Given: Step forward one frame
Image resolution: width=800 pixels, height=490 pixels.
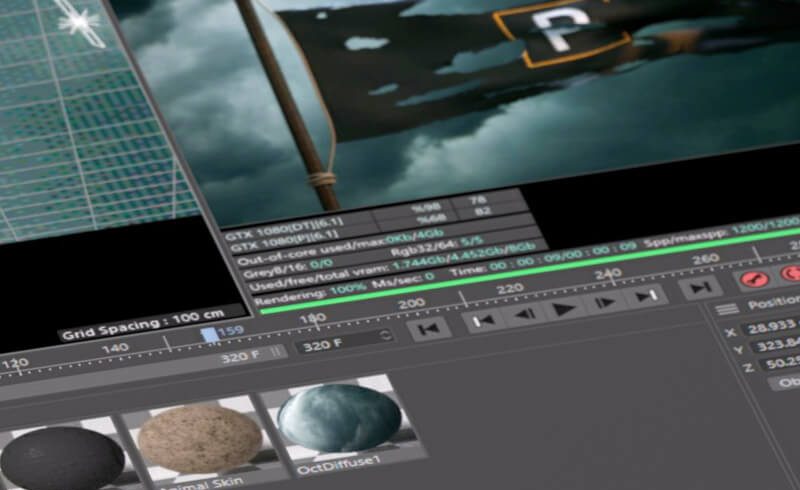Looking at the screenshot, I should [x=605, y=302].
